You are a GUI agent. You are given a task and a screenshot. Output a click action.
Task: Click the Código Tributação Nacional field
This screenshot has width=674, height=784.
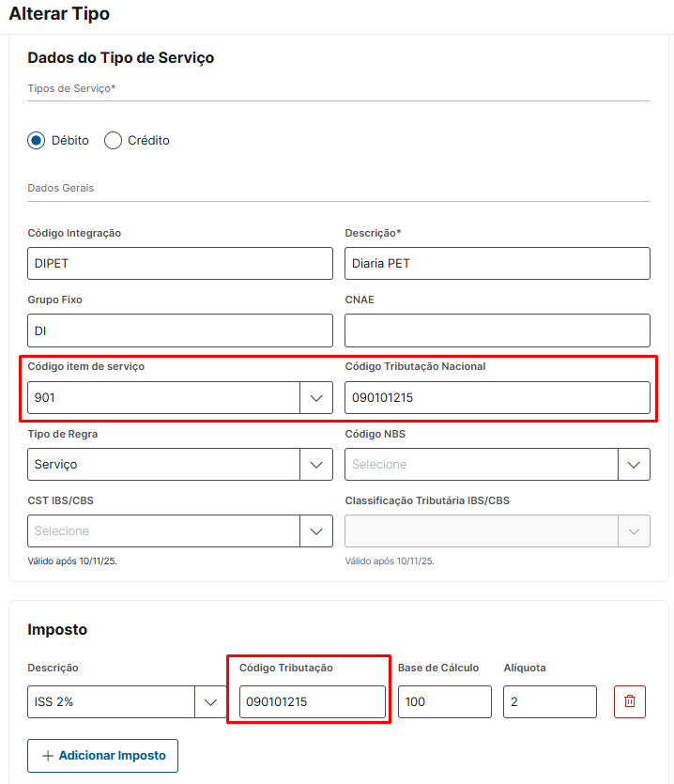[x=497, y=397]
